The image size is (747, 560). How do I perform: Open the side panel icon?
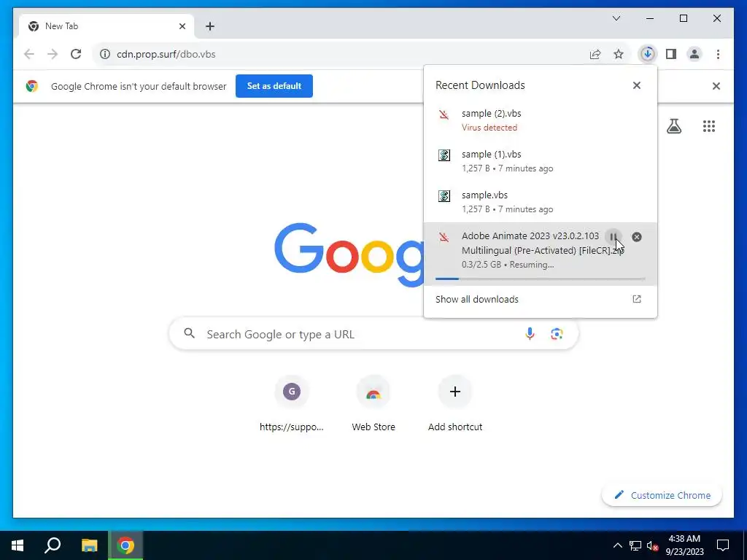point(671,54)
